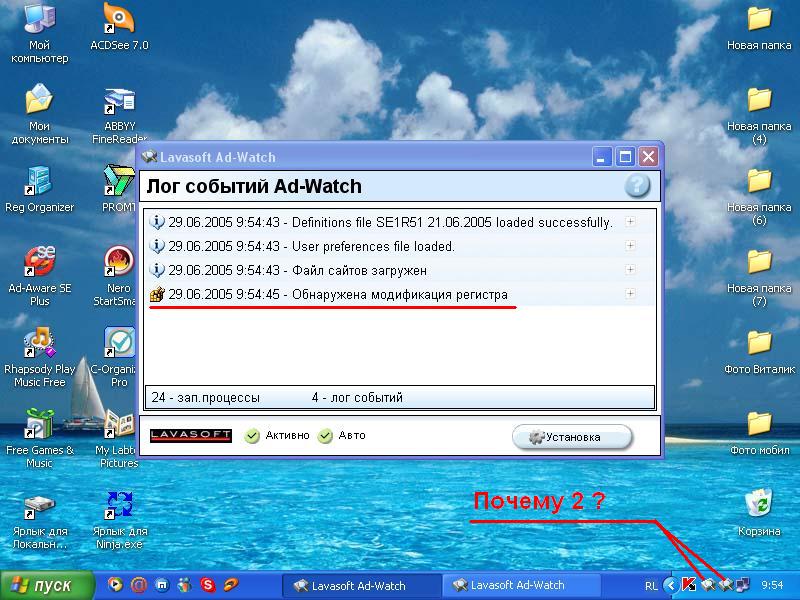The width and height of the screenshot is (800, 600).
Task: Toggle the Активно status checkmark
Action: [x=252, y=436]
